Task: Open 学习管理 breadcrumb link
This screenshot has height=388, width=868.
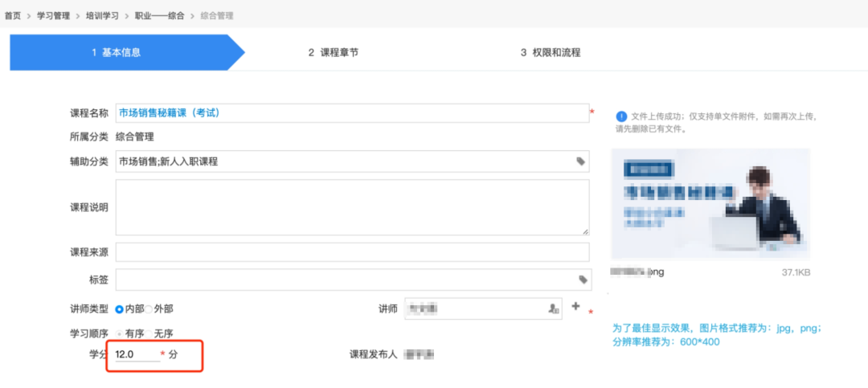Action: click(53, 15)
